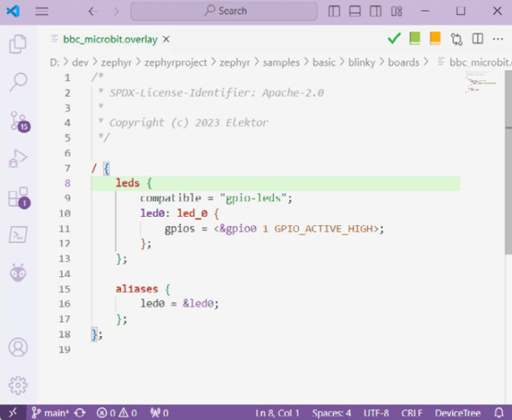Select the bbc_microbit.overlay tab

pyautogui.click(x=110, y=39)
